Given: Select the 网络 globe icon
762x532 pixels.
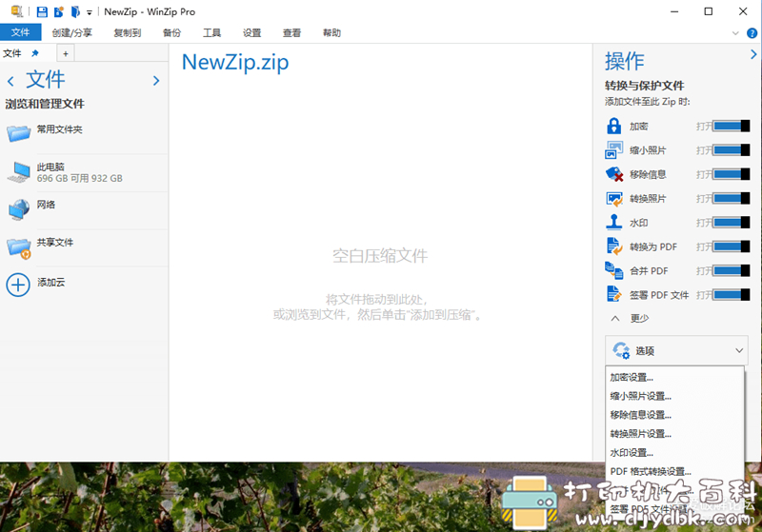Looking at the screenshot, I should pyautogui.click(x=19, y=209).
